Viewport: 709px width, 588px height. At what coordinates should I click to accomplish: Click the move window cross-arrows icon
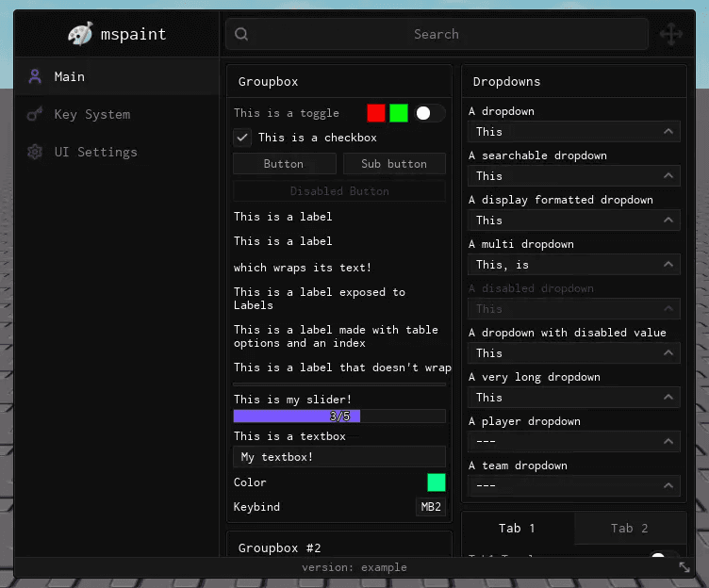(x=671, y=34)
